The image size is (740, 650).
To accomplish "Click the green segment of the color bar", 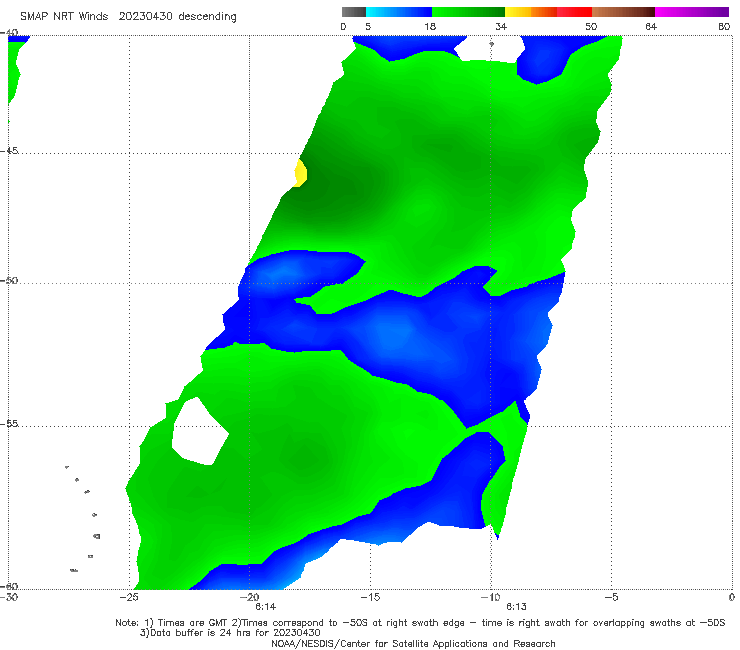I will pyautogui.click(x=468, y=12).
